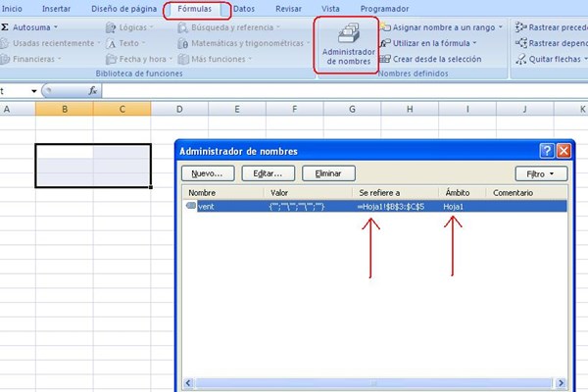The height and width of the screenshot is (392, 588).
Task: Click Rastrear precedentes arrows icon
Action: (520, 27)
